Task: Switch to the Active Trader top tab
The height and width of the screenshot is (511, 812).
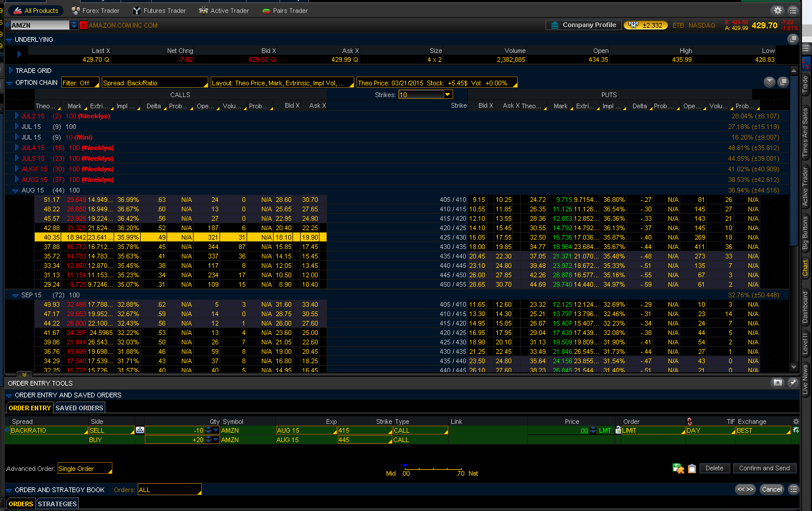Action: tap(224, 11)
